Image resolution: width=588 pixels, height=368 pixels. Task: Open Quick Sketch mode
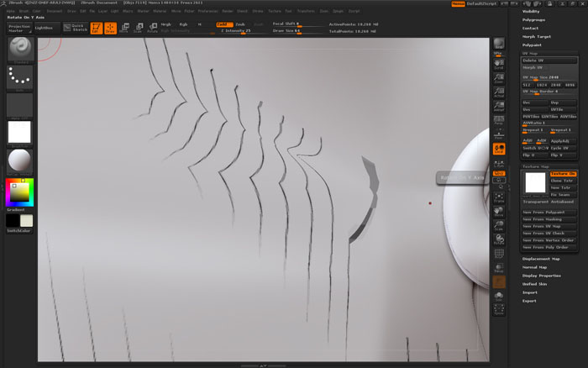pyautogui.click(x=76, y=28)
